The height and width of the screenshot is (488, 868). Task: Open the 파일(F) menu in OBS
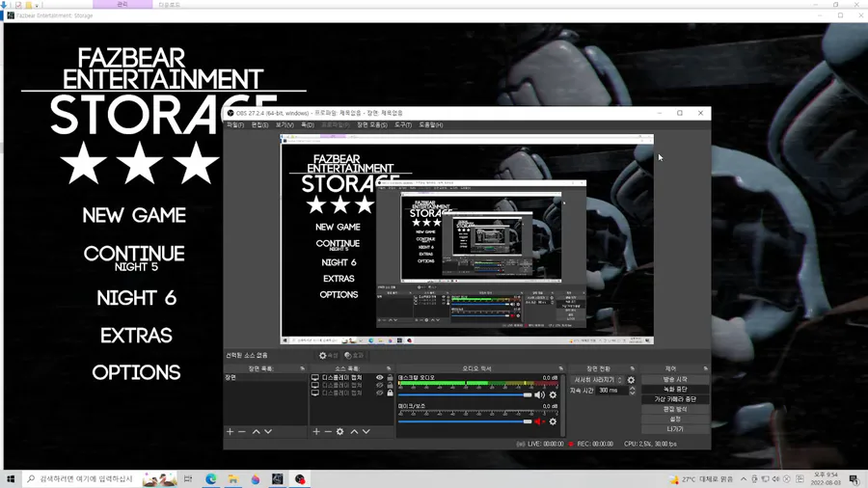[235, 125]
